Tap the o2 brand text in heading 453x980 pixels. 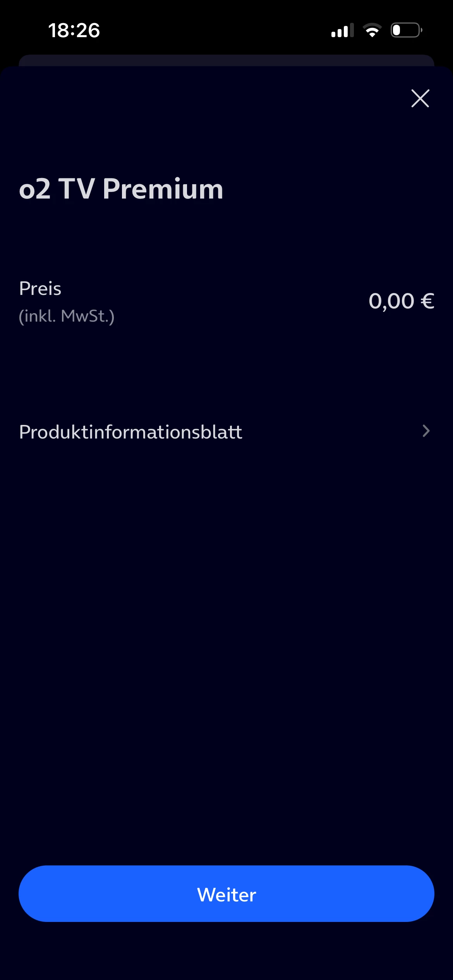point(35,189)
